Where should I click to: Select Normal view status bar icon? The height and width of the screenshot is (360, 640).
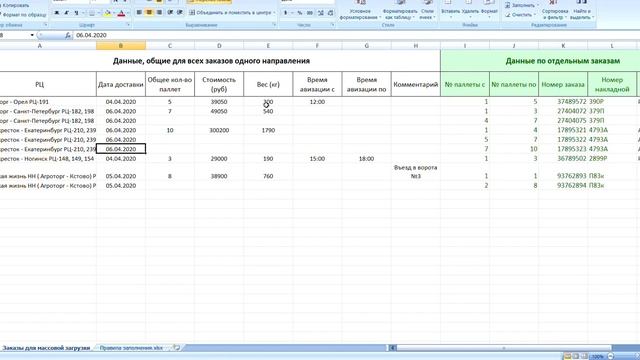(567, 356)
